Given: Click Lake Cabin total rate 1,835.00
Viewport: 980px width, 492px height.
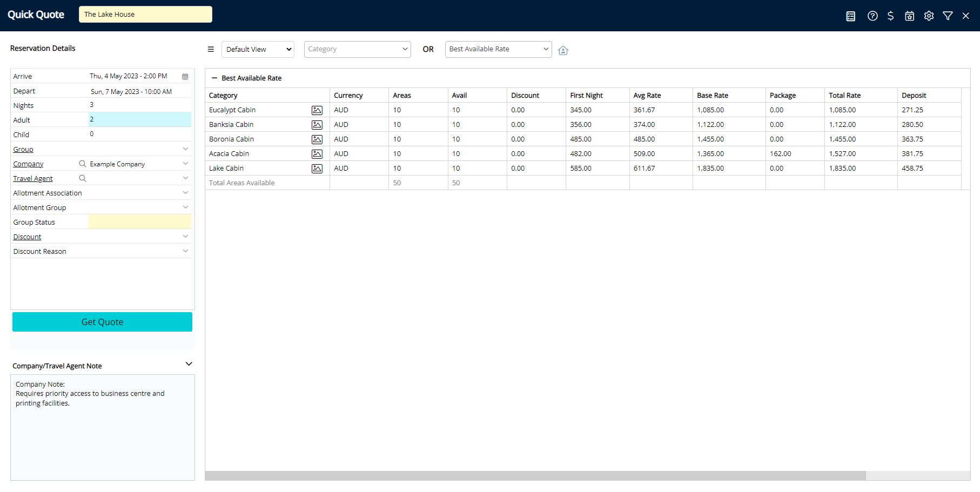Looking at the screenshot, I should click(842, 169).
